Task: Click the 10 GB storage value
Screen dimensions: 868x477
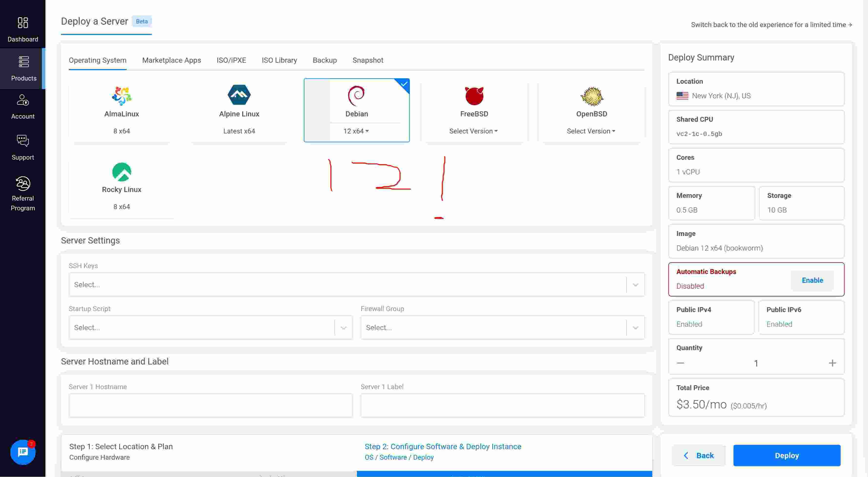Action: pyautogui.click(x=777, y=210)
